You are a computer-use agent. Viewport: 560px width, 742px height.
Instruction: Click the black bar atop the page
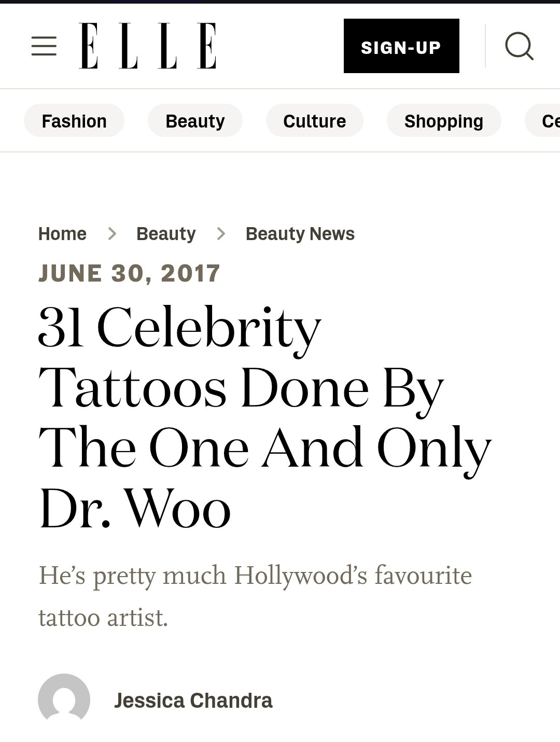pos(280,2)
